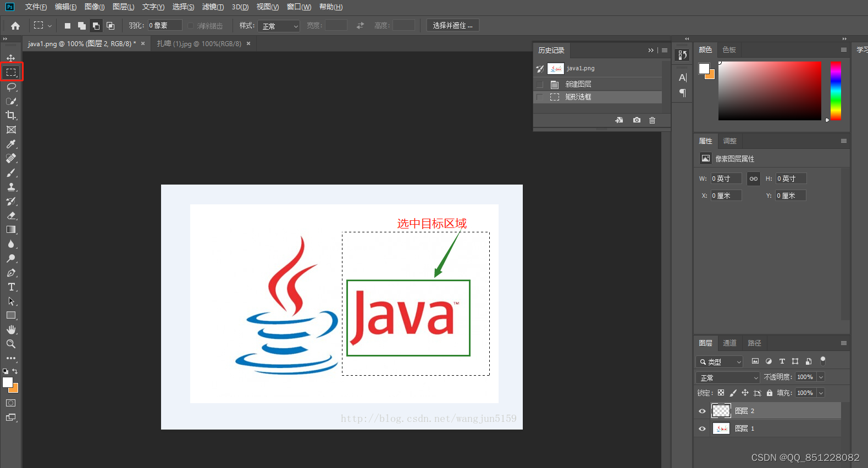This screenshot has height=468, width=868.
Task: Select the Eyedropper tool
Action: (11, 144)
